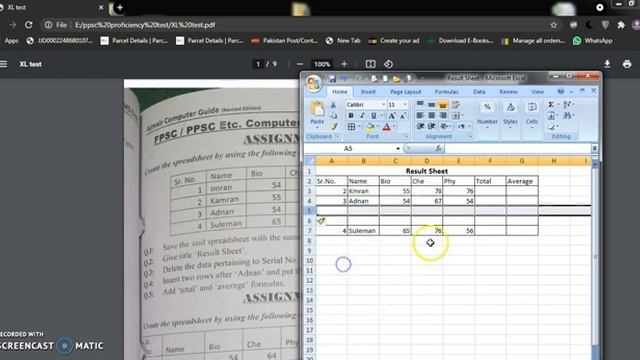Screen dimensions: 640x360
Task: Click the Copy icon in the Clipboard group
Action: click(333, 116)
